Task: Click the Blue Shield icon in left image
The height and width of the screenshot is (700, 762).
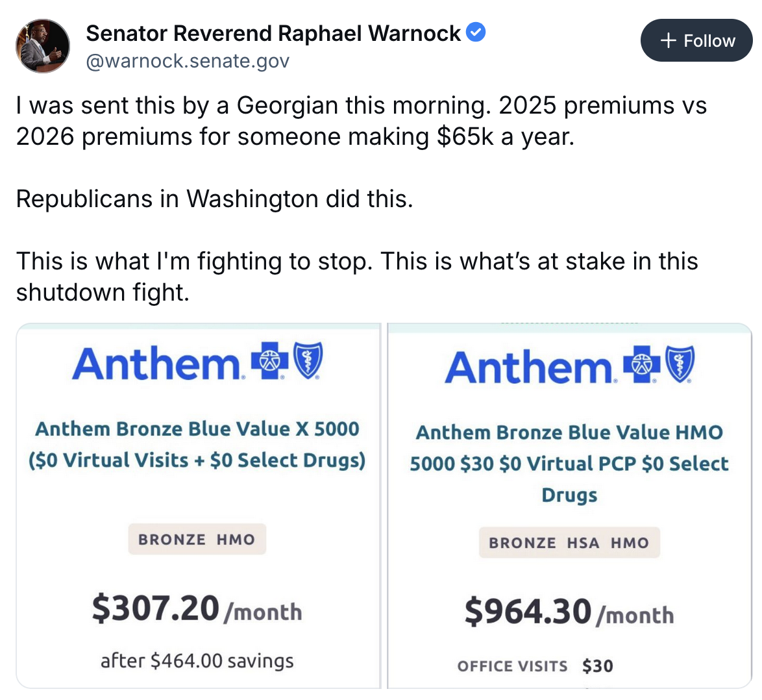Action: [x=308, y=360]
